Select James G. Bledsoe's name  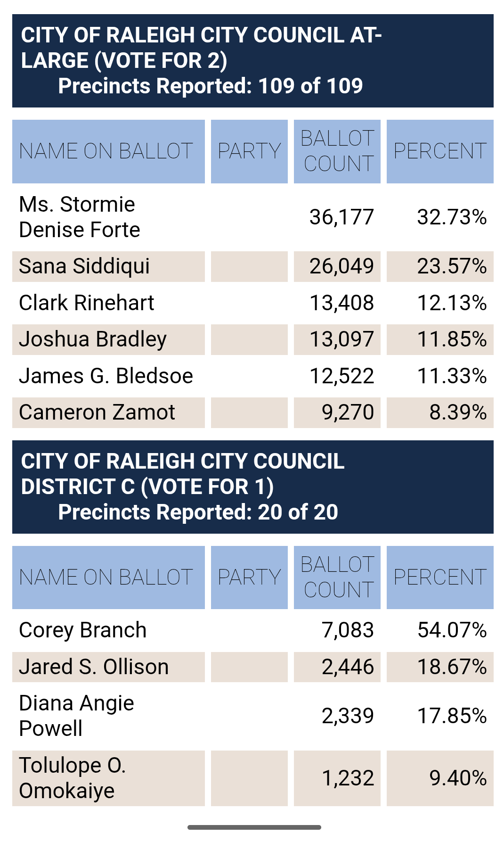(x=106, y=376)
